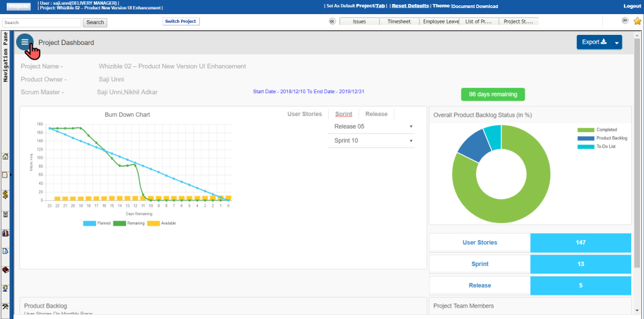Toggle the Available series in chart legend
This screenshot has height=319, width=644.
pos(160,222)
